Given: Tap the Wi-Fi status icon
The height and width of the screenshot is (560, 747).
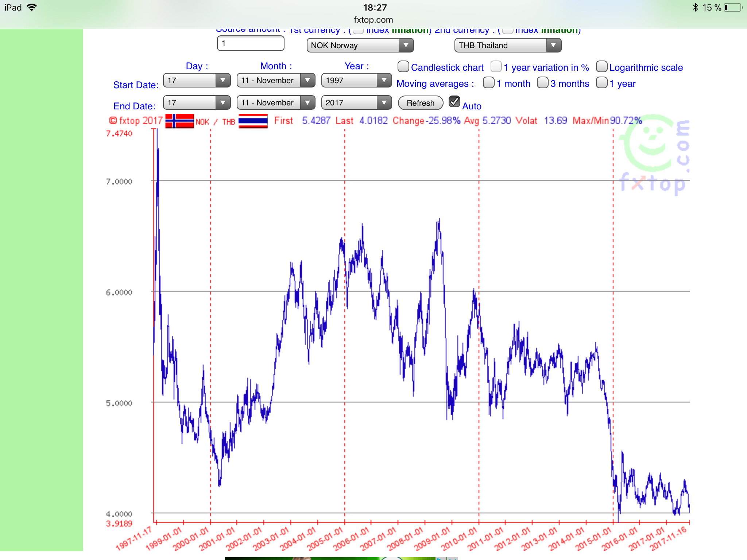Looking at the screenshot, I should pyautogui.click(x=32, y=7).
